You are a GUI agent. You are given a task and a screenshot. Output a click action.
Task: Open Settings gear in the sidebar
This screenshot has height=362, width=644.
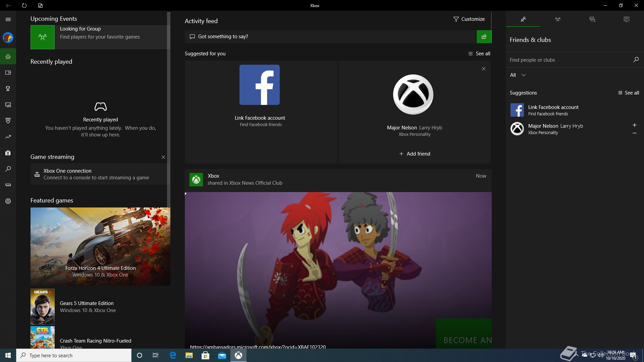(8, 201)
